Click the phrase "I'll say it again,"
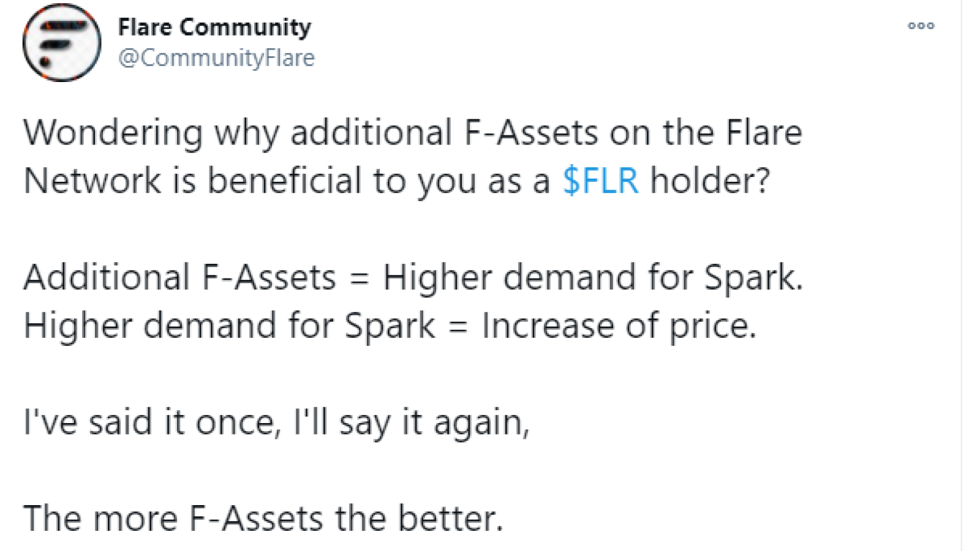 tap(411, 422)
